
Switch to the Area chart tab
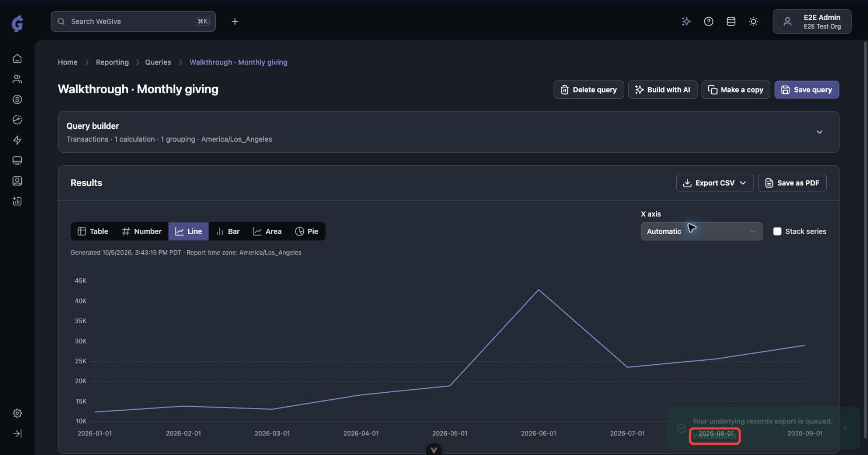[x=267, y=231]
